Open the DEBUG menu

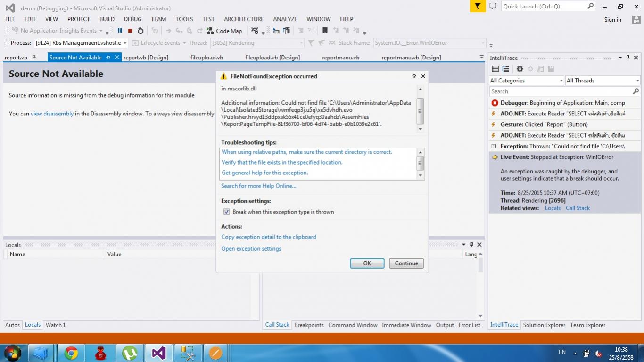tap(132, 19)
